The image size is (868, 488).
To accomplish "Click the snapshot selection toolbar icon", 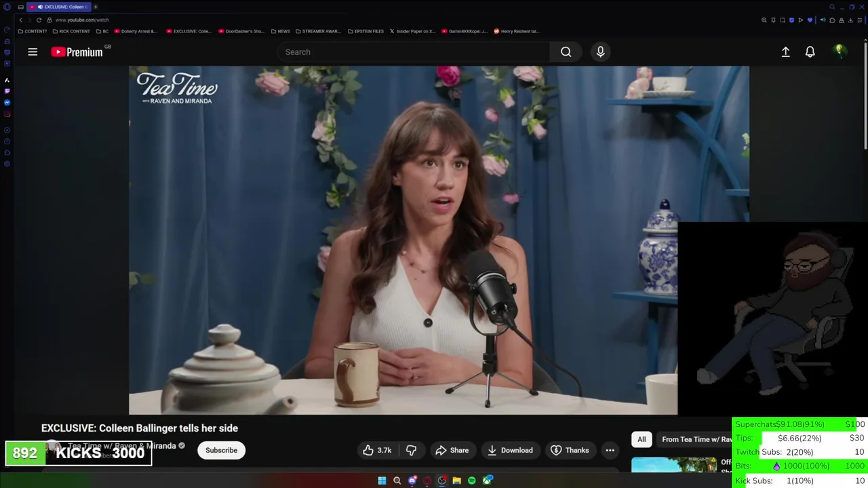I will (x=783, y=20).
